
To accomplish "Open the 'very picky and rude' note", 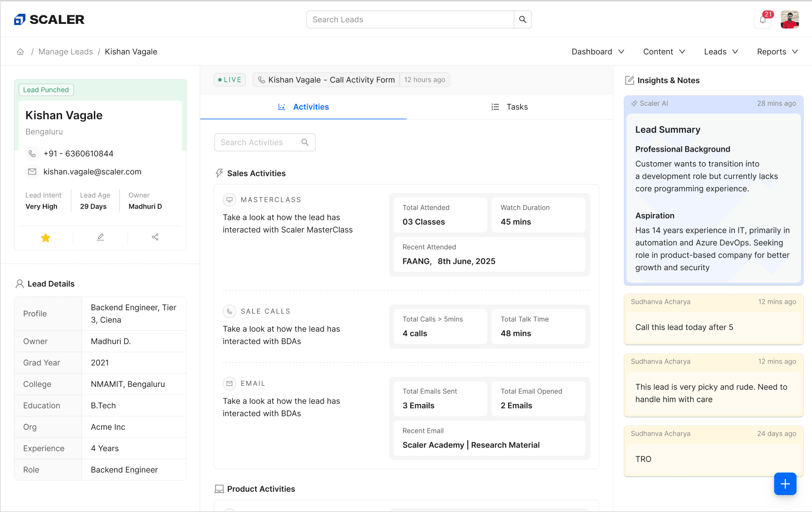I will point(714,385).
